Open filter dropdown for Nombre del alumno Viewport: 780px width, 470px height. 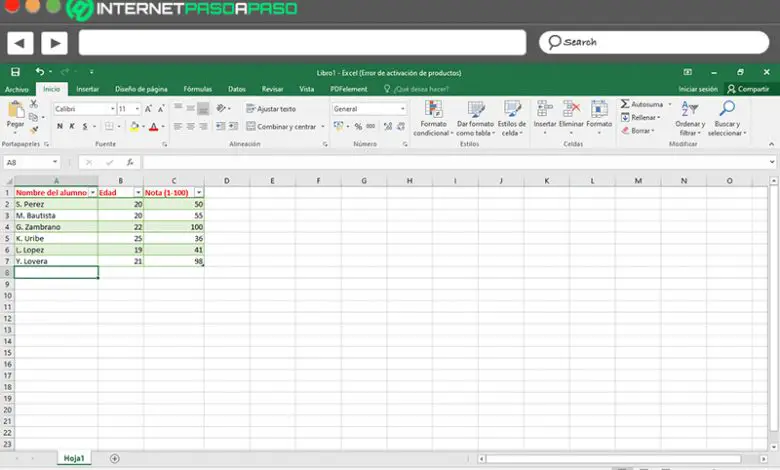tap(93, 192)
